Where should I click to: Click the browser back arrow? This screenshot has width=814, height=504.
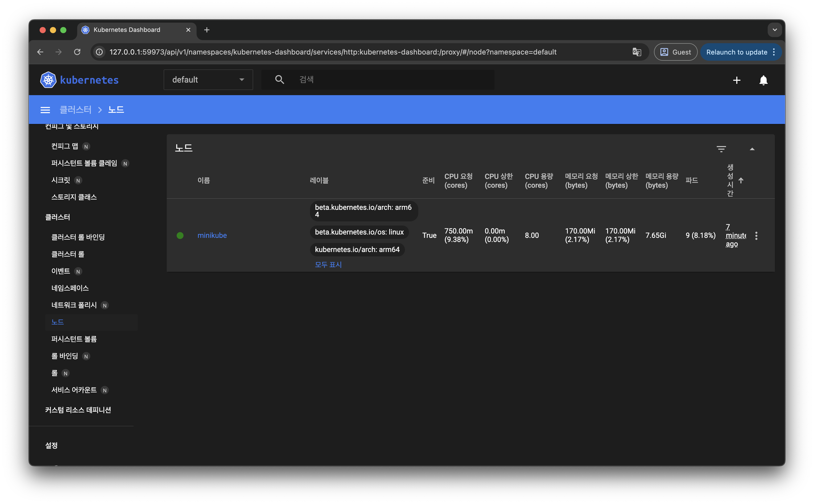click(x=40, y=52)
